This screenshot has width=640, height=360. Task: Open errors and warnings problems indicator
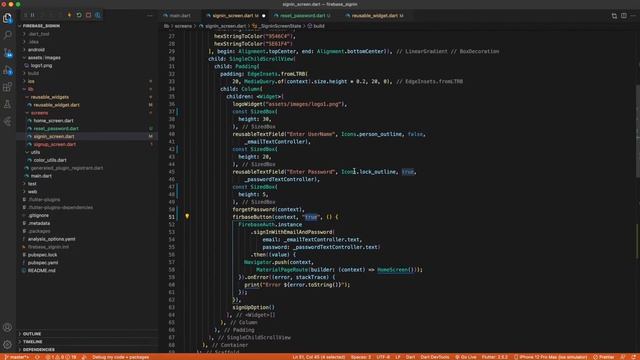[x=61, y=357]
